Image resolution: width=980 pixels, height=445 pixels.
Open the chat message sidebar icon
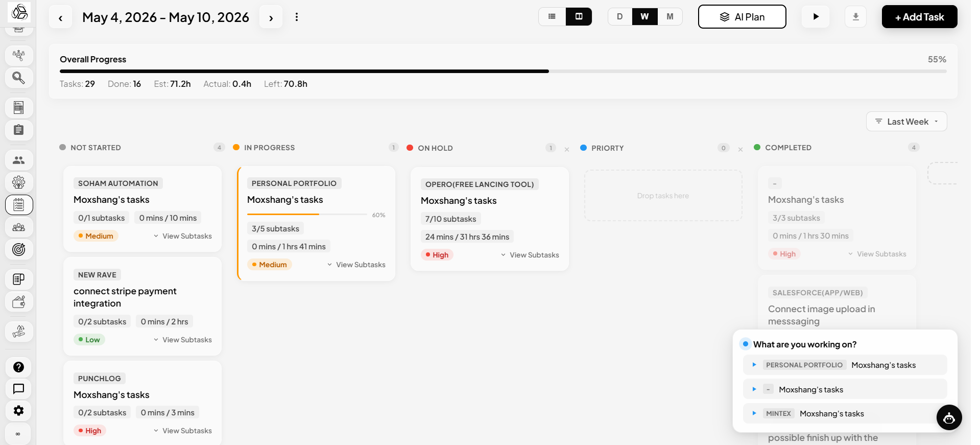(19, 389)
